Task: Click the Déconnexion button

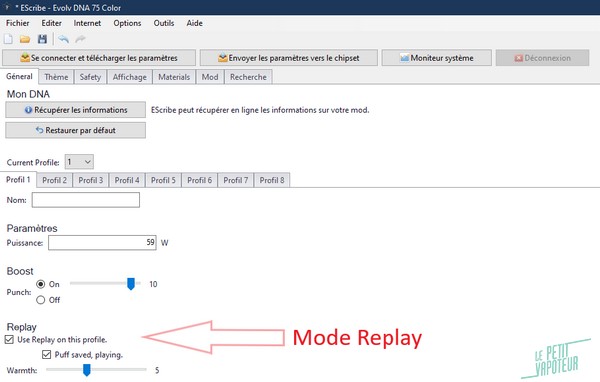Action: pyautogui.click(x=542, y=58)
